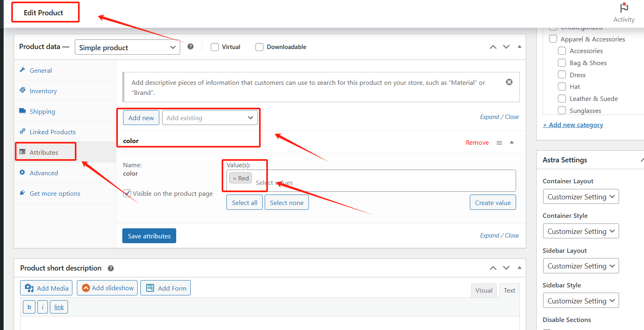Open the General product data tab

[x=41, y=70]
